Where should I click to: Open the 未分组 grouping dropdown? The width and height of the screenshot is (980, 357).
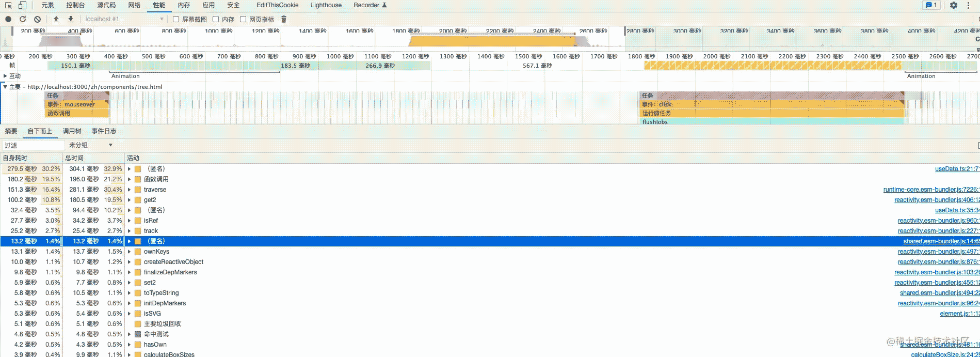[x=91, y=145]
